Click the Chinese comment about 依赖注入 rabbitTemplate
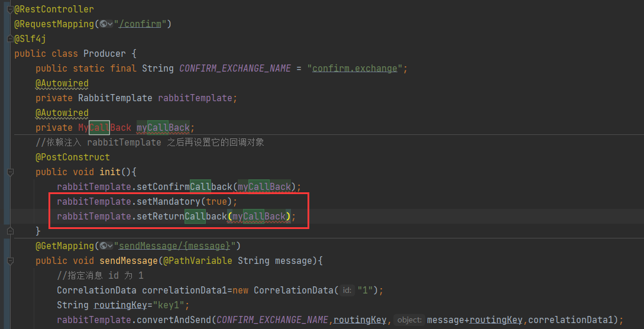Image resolution: width=644 pixels, height=329 pixels. tap(150, 143)
